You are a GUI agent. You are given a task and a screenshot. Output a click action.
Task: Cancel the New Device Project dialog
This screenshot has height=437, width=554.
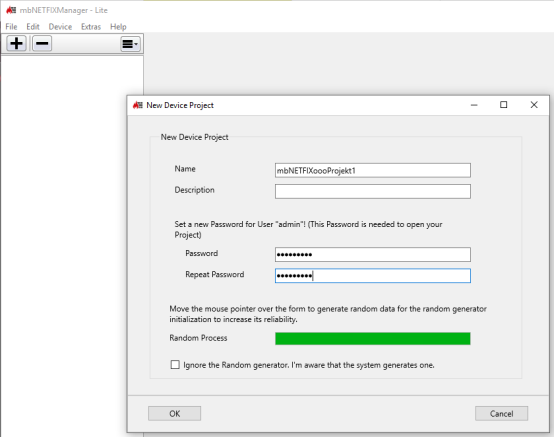(x=501, y=413)
